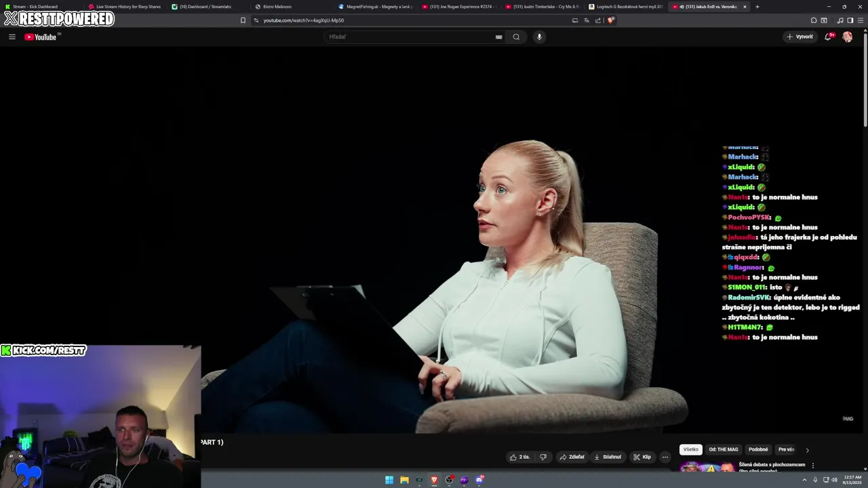The image size is (868, 488).
Task: Select the Od: THE MAG chip
Action: 724,449
